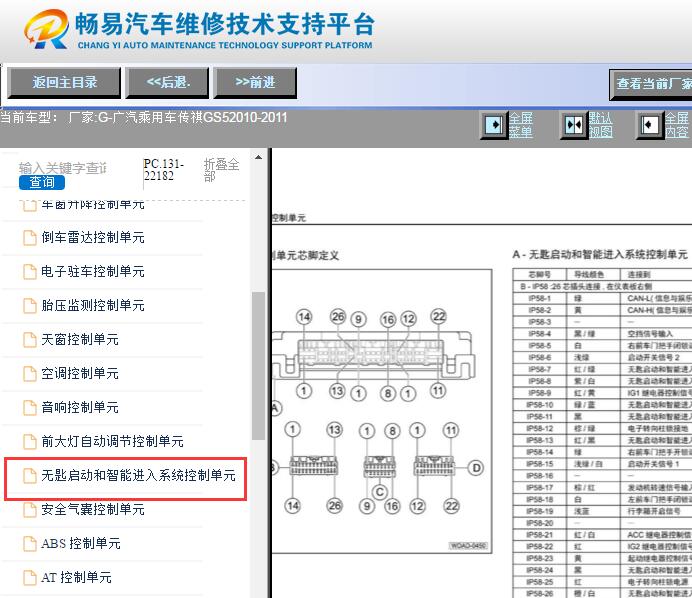This screenshot has height=598, width=692.
Task: Open 查看当前厂家 button at top right
Action: click(x=651, y=84)
